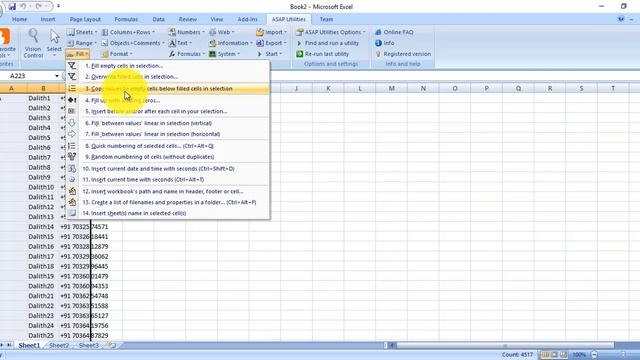Choose Insert sheet(s) name in selected cells
The height and width of the screenshot is (360, 640).
[167, 213]
